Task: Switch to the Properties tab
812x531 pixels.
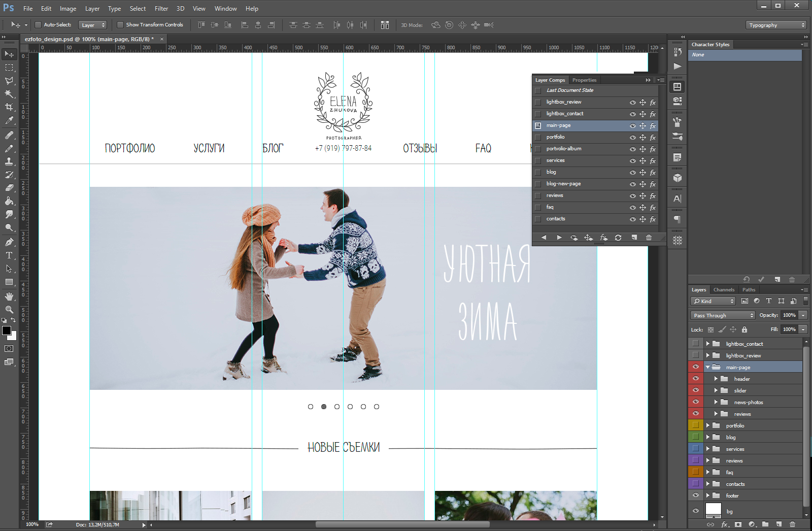Action: click(584, 80)
